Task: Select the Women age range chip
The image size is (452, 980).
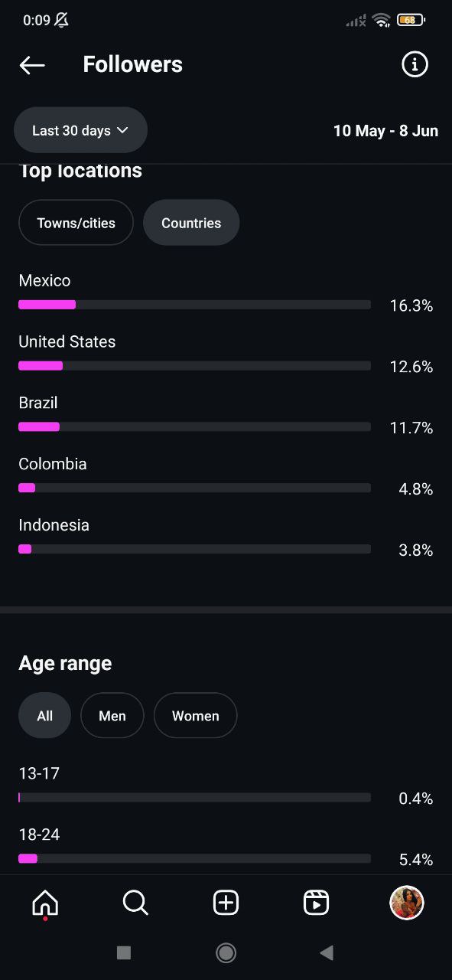Action: tap(195, 716)
